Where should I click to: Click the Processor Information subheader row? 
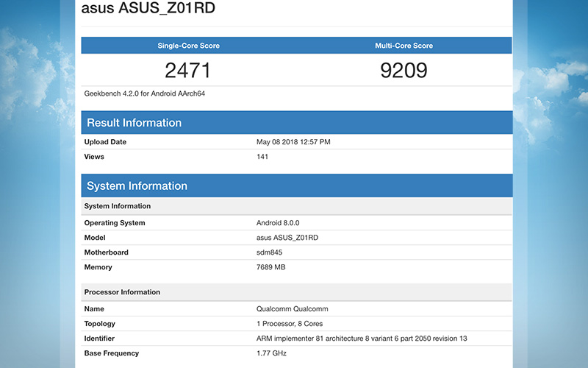(297, 292)
